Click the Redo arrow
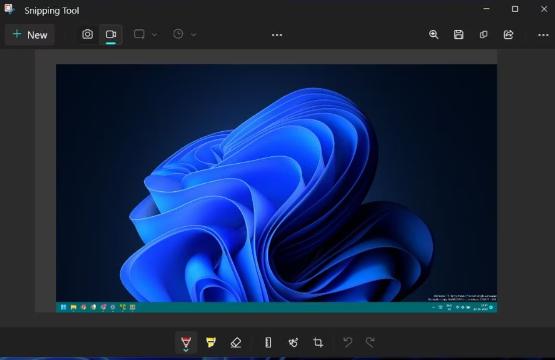This screenshot has height=360, width=555. pyautogui.click(x=370, y=342)
